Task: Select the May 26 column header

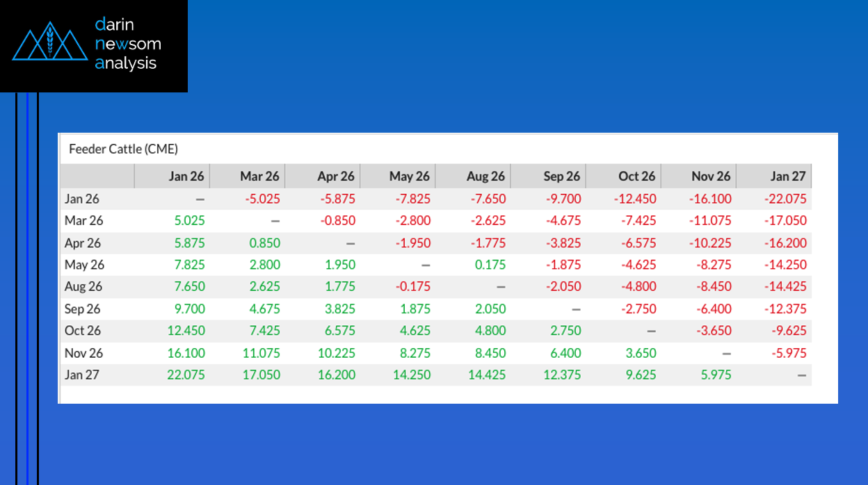Action: click(409, 176)
